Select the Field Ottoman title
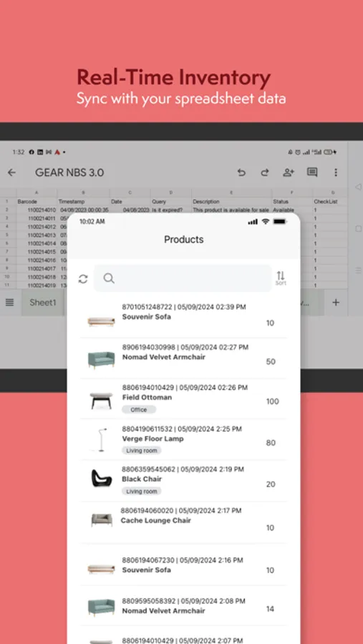 point(147,397)
